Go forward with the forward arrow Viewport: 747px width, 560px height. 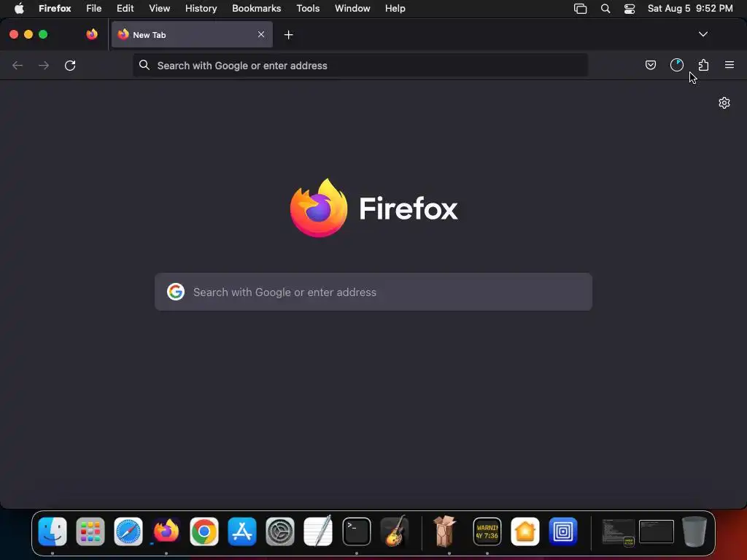44,65
